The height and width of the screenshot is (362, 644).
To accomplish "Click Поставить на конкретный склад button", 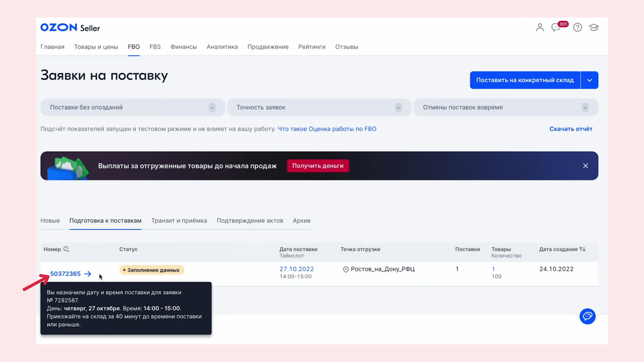I will [x=525, y=80].
